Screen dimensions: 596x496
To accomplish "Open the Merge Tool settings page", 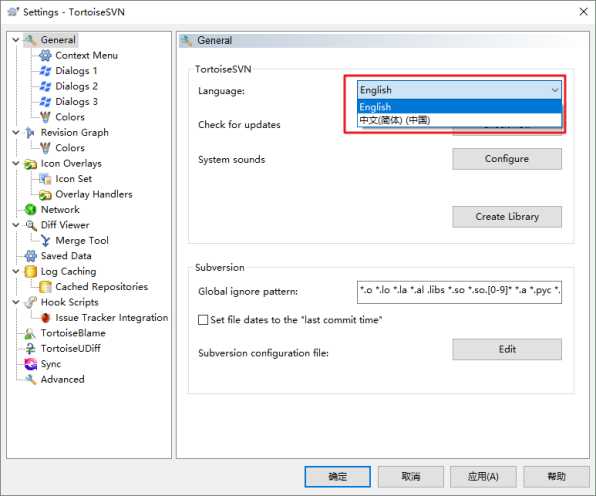I will (x=82, y=241).
